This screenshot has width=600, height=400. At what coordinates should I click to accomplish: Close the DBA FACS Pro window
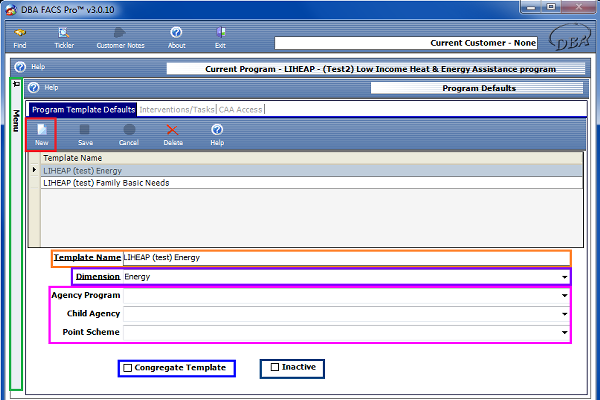(579, 7)
